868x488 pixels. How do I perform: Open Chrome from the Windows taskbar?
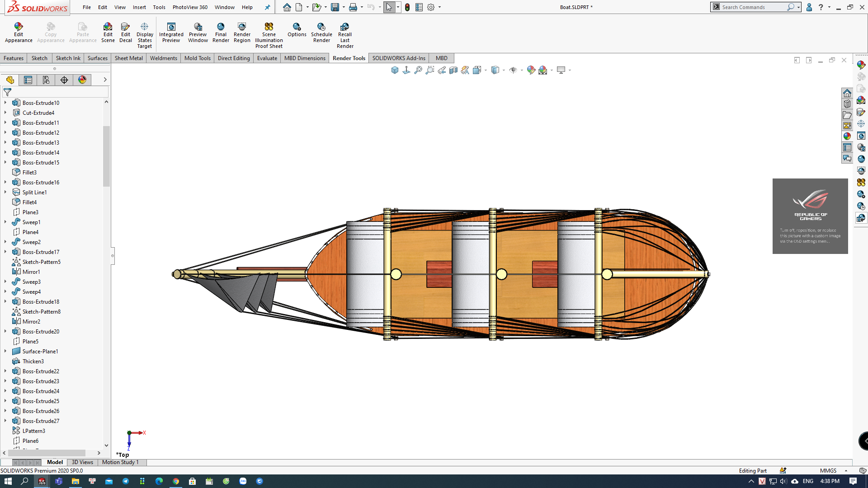tap(175, 481)
